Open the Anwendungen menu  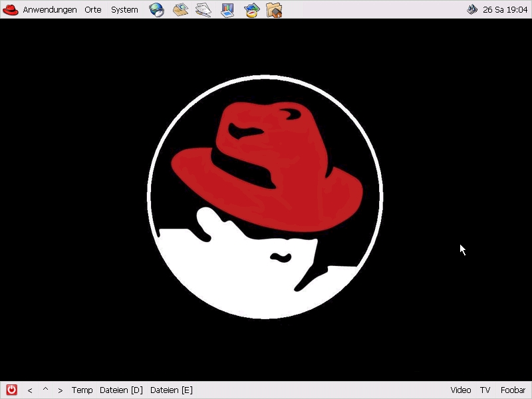point(50,10)
